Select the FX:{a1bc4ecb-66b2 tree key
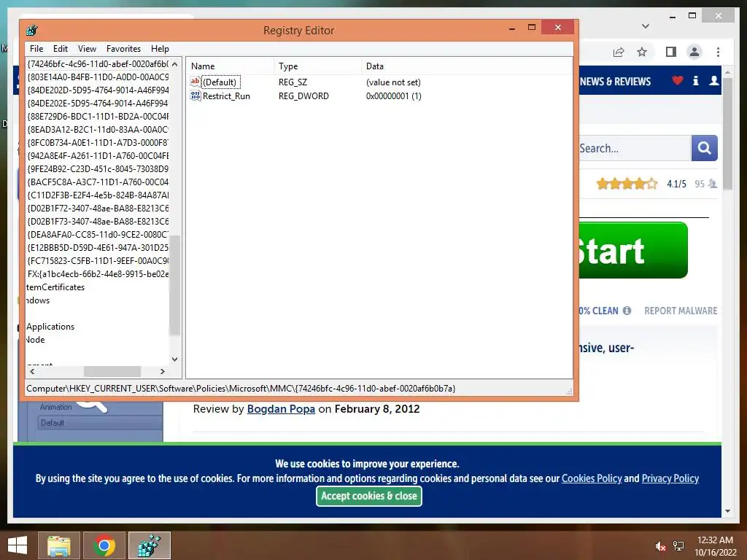 click(98, 274)
